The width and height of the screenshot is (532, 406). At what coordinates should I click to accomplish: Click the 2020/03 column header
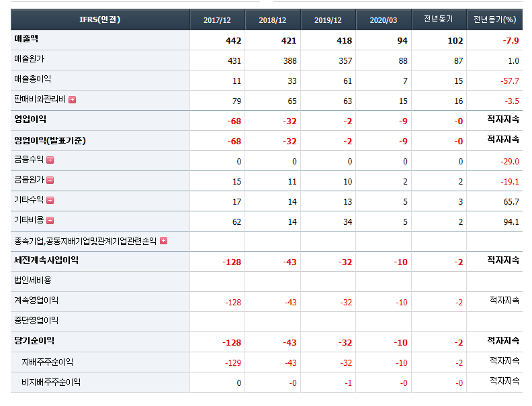pyautogui.click(x=384, y=20)
